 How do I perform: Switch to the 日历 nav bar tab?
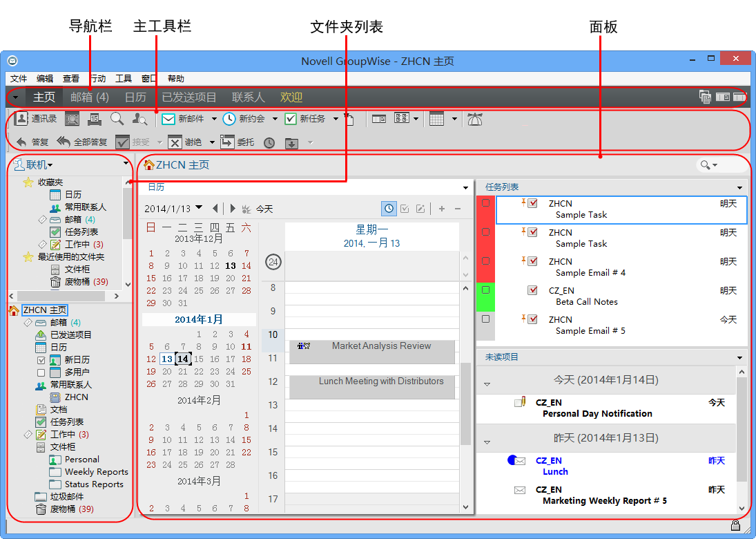click(135, 97)
